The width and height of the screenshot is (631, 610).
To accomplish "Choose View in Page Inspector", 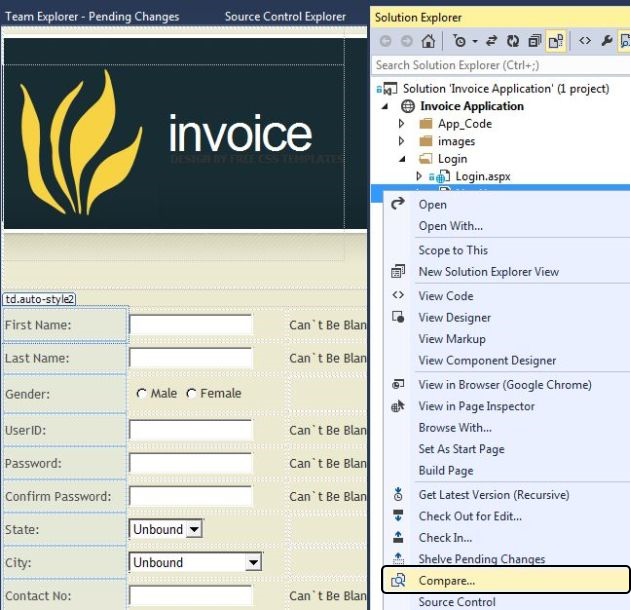I will (476, 406).
